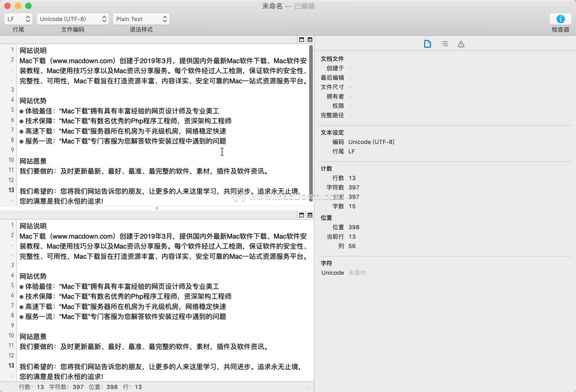Click the 我们要做的 line in the upper pane

click(144, 171)
